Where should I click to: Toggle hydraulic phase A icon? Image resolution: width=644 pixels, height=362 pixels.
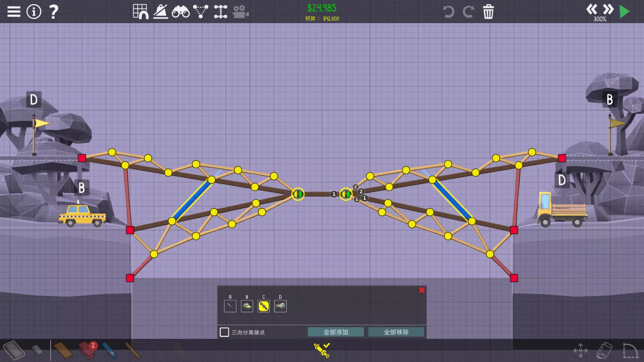(230, 306)
